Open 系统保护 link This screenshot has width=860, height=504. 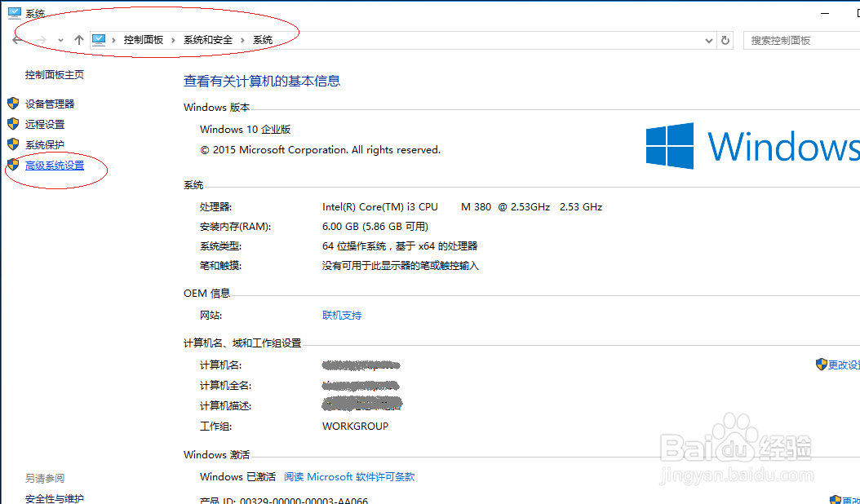coord(45,145)
